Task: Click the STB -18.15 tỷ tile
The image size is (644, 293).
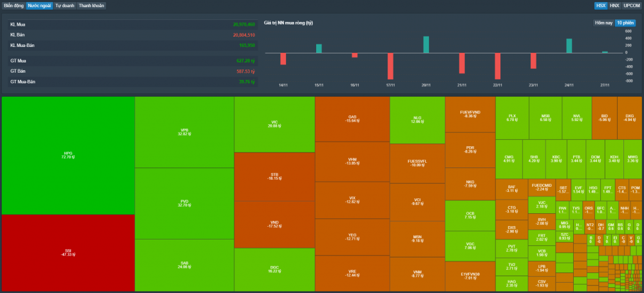Action: (x=274, y=176)
